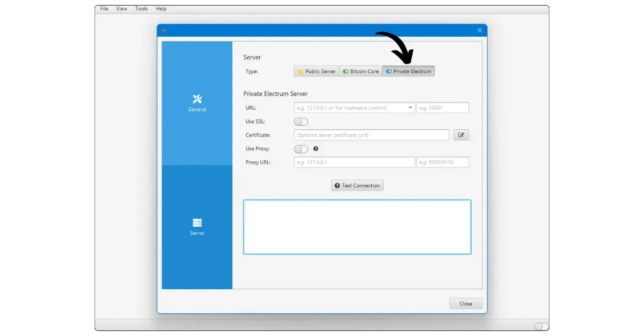This screenshot has width=644, height=336.
Task: Click the Use Proxy help question icon
Action: [316, 149]
